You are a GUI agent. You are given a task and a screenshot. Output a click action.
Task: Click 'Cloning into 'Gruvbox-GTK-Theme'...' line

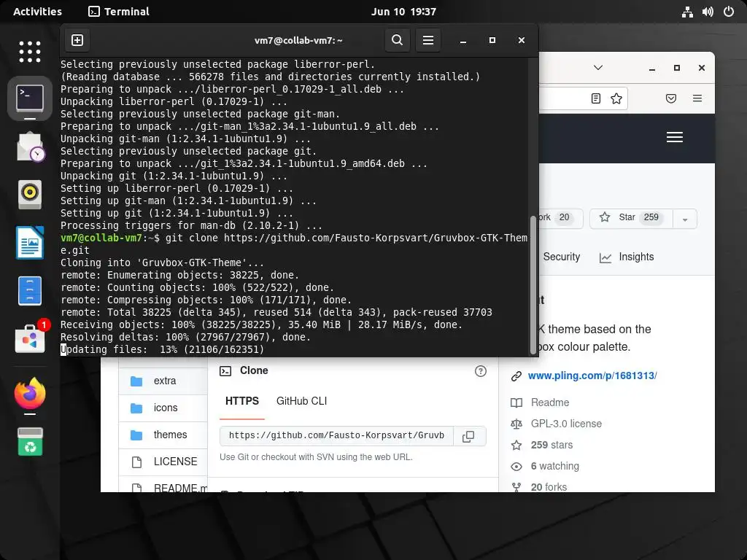coord(162,262)
